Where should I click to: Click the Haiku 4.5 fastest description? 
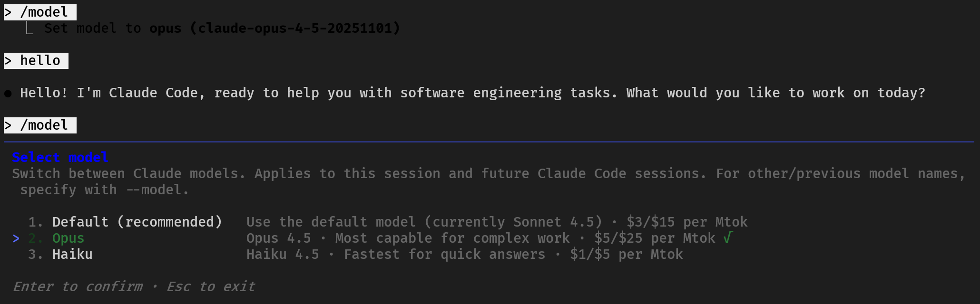[x=464, y=254]
